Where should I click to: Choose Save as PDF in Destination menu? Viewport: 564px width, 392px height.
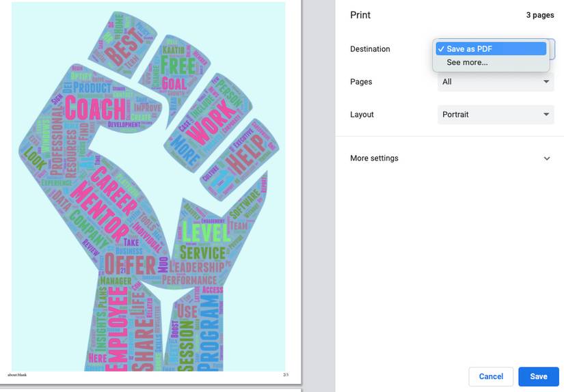pos(491,49)
